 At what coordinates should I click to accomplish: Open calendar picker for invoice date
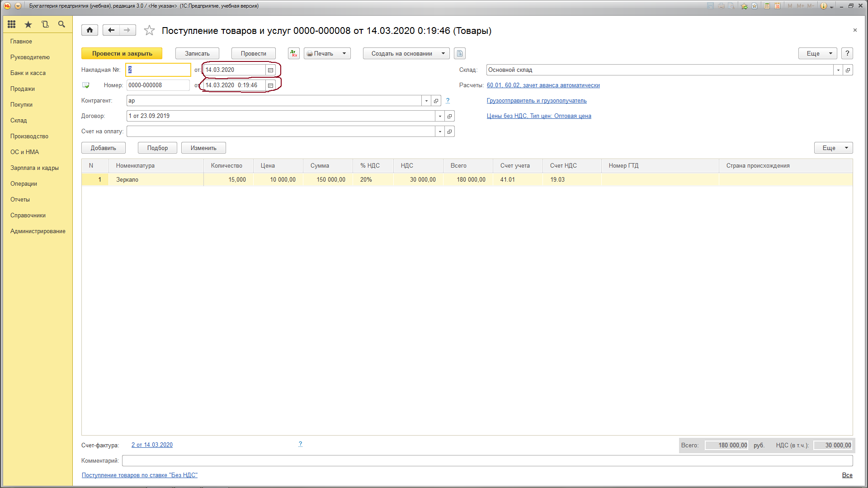click(270, 70)
